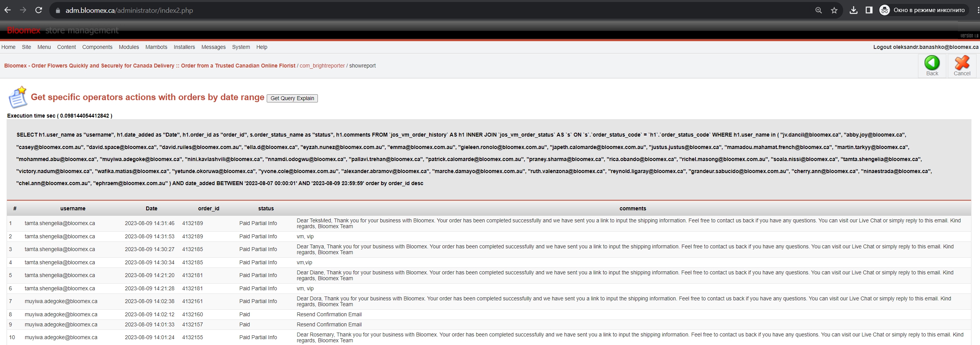
Task: Click the browser forward arrow
Action: (23, 10)
